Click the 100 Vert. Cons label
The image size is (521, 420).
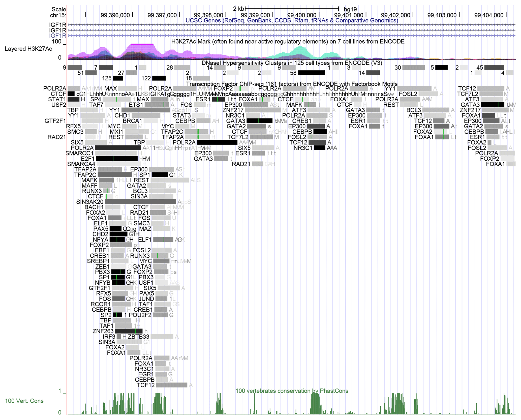(x=24, y=401)
